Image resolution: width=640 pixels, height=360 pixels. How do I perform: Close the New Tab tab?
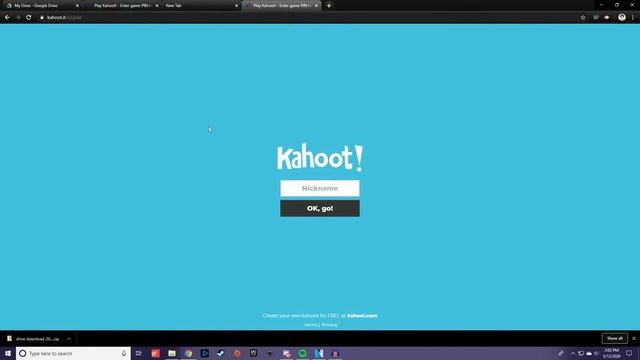pyautogui.click(x=236, y=6)
